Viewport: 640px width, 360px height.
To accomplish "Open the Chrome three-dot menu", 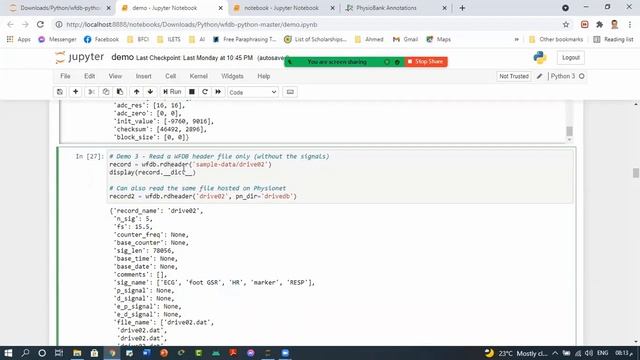I will (x=630, y=24).
